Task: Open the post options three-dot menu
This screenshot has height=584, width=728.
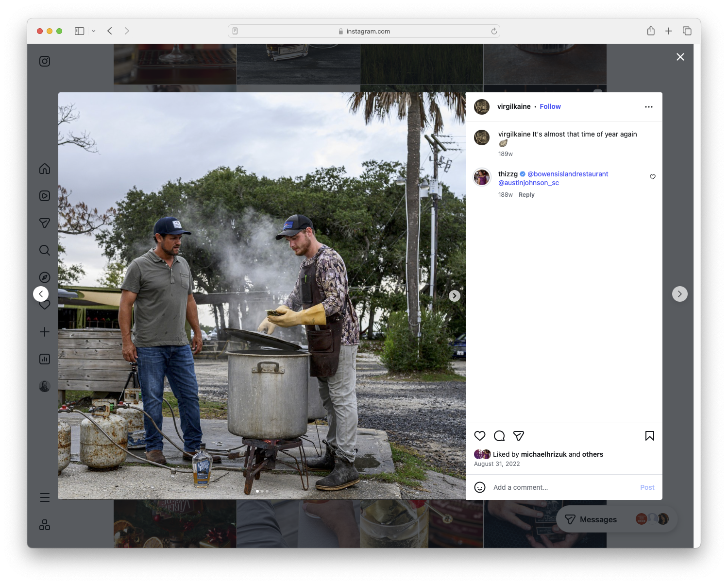Action: pyautogui.click(x=649, y=106)
